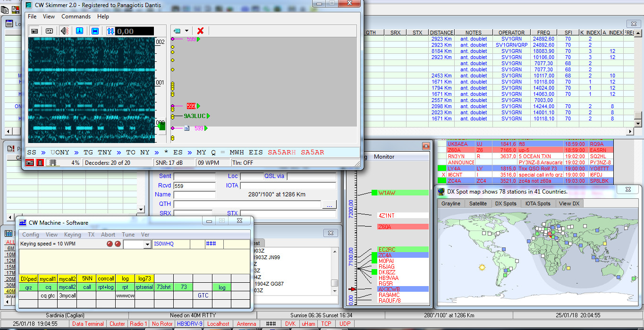The image size is (644, 330).
Task: Click the mycall1 macro button
Action: point(48,279)
